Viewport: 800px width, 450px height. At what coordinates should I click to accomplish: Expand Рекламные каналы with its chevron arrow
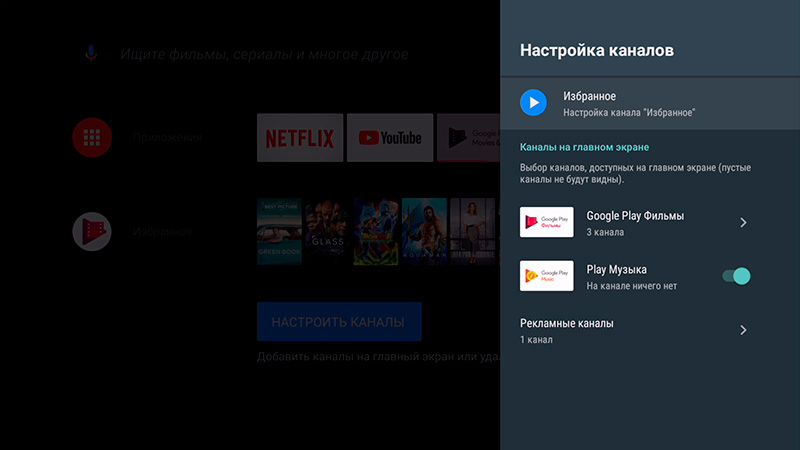tap(743, 330)
